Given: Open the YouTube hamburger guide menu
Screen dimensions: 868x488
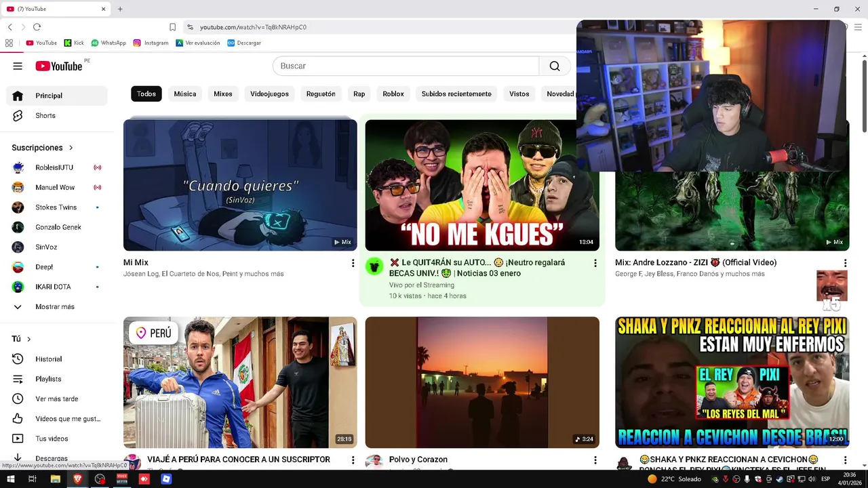Looking at the screenshot, I should pyautogui.click(x=18, y=66).
